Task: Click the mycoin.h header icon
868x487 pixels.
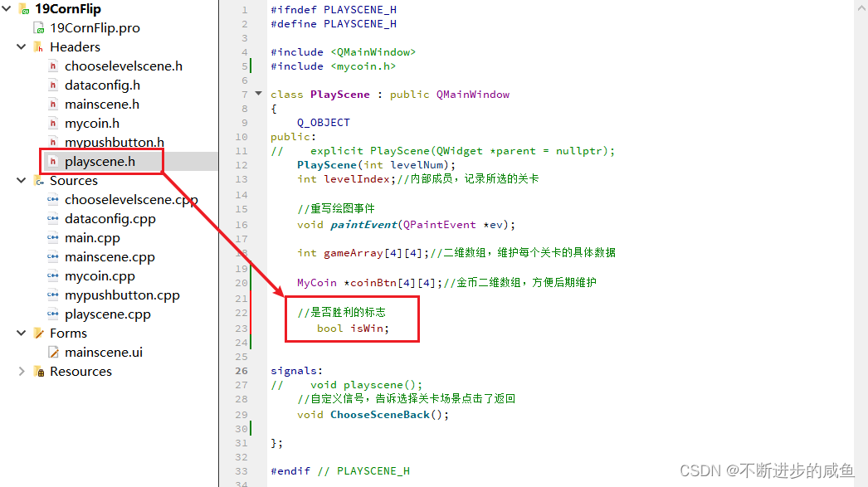Action: click(x=53, y=124)
